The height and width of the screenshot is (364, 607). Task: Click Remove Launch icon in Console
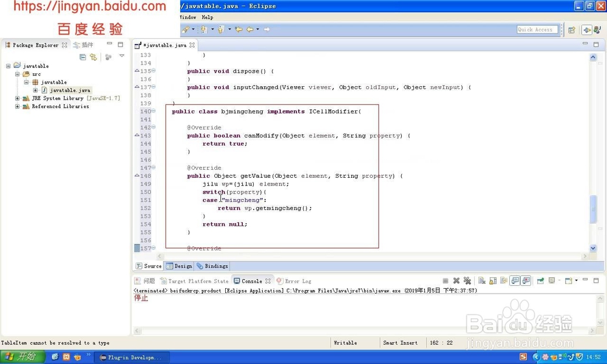456,281
